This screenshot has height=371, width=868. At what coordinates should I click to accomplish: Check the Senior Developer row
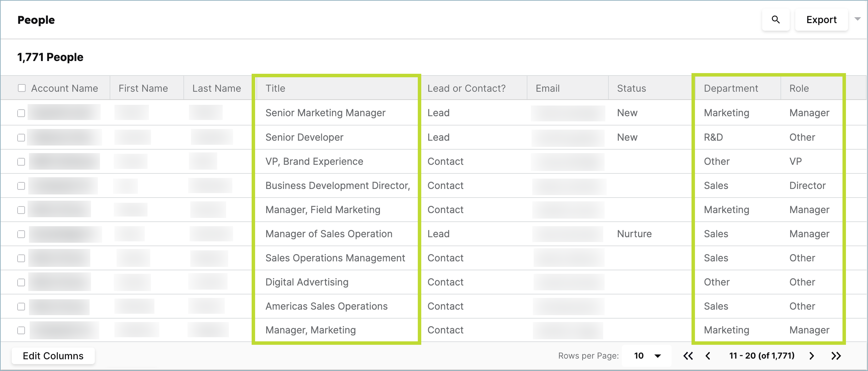(x=21, y=137)
